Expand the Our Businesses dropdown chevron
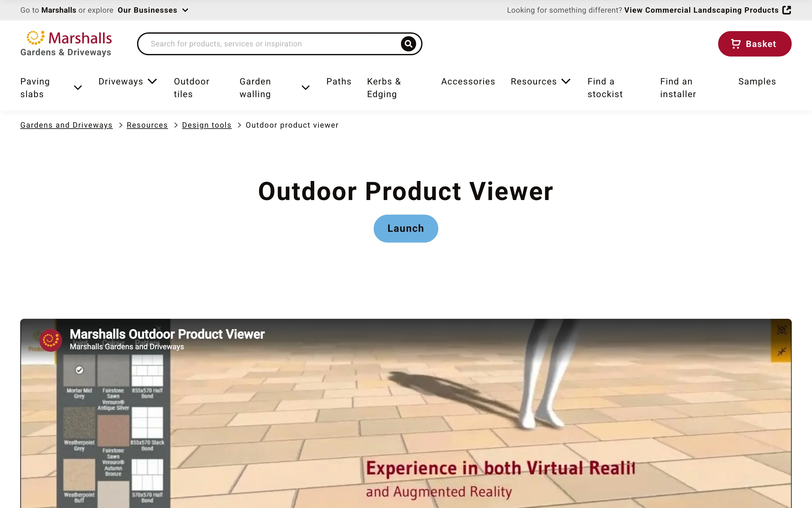Image resolution: width=812 pixels, height=508 pixels. point(185,10)
